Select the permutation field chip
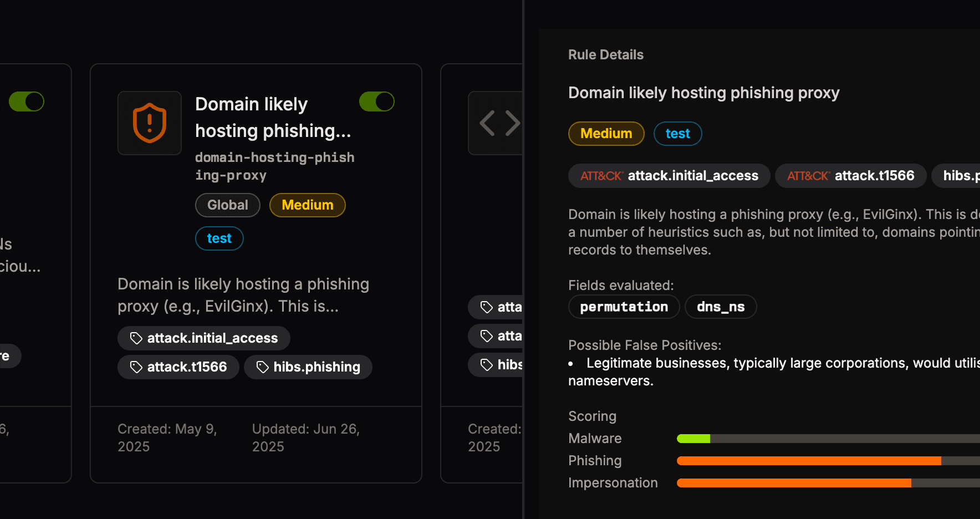Viewport: 980px width, 519px height. [624, 307]
